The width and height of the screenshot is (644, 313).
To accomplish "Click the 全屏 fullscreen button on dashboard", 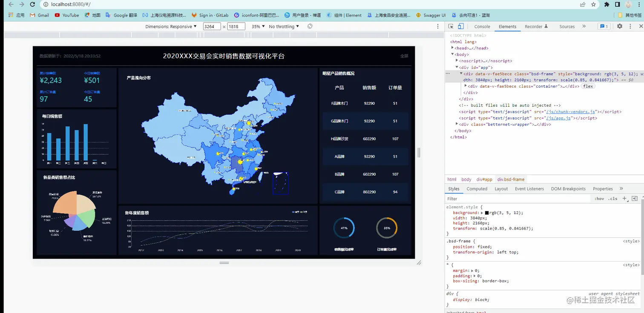I will [404, 56].
